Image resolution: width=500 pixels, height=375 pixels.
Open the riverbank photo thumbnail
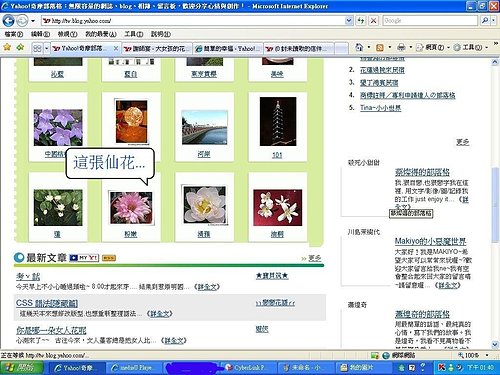tap(204, 128)
